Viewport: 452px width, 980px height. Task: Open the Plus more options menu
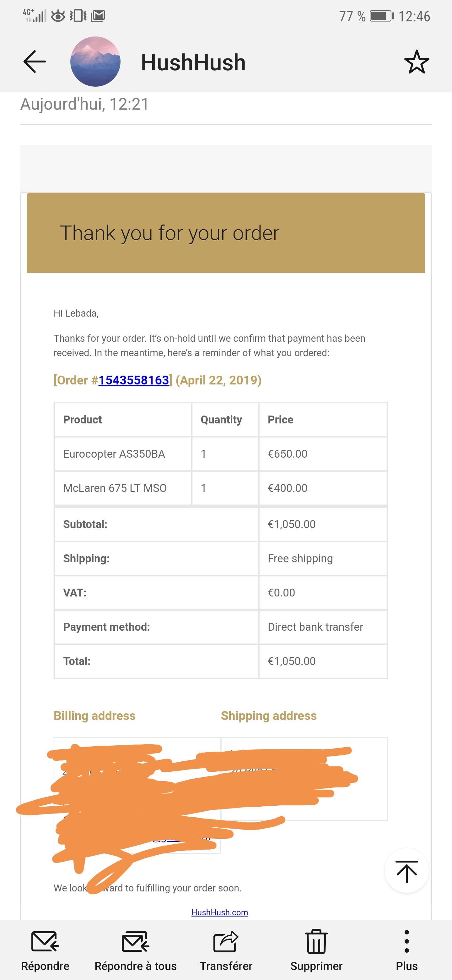click(406, 942)
